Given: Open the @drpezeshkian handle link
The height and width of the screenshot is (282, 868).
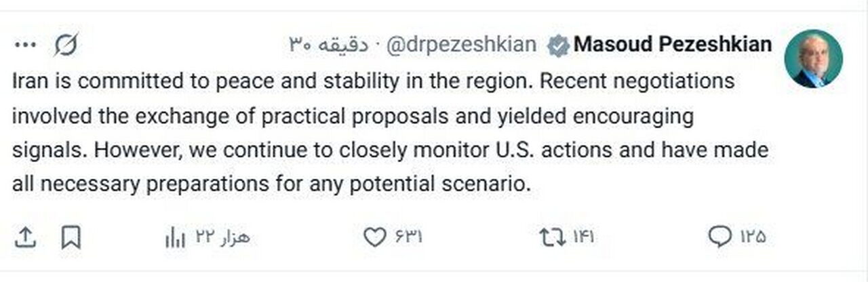Looking at the screenshot, I should pos(461,45).
